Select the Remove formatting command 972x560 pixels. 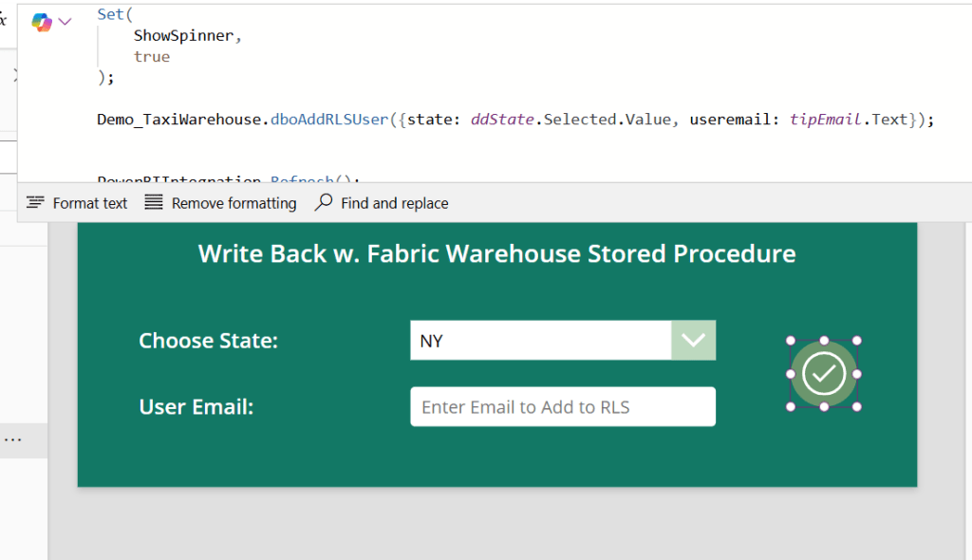coord(233,202)
